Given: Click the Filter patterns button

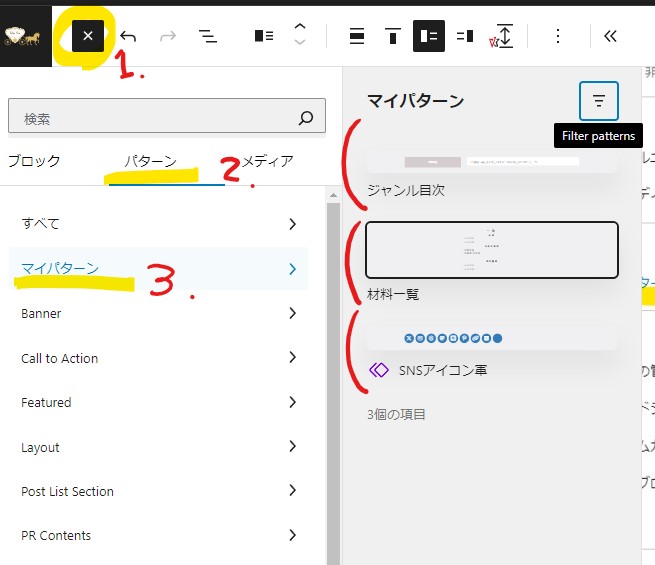Looking at the screenshot, I should [599, 101].
